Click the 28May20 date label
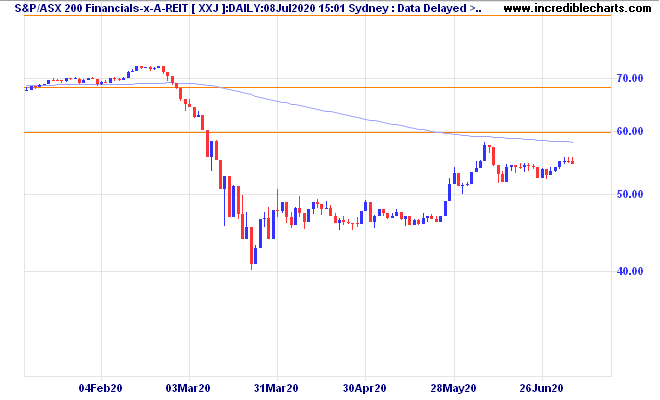This screenshot has height=400, width=660. pos(453,388)
